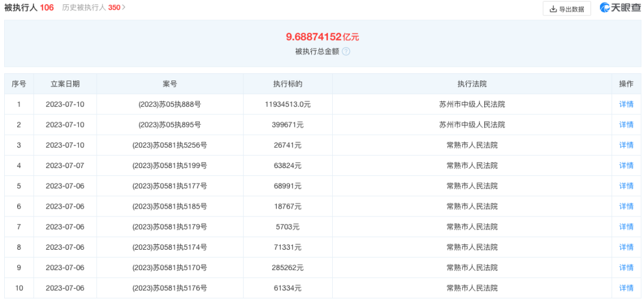The width and height of the screenshot is (644, 301).
Task: Select the 被执行人 106 tab
Action: click(x=29, y=8)
